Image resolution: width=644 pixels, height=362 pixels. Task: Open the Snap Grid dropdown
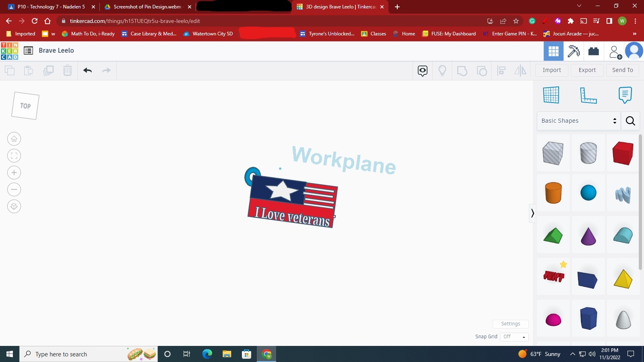coord(514,337)
